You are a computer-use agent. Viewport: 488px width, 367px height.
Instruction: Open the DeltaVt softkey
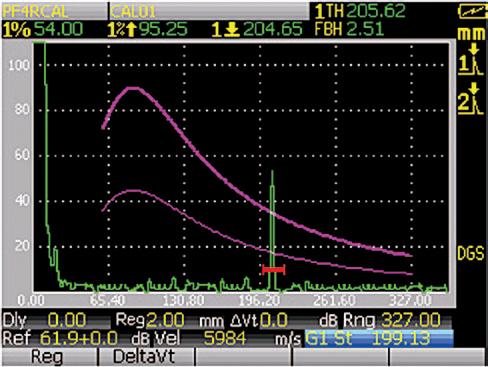(x=144, y=357)
